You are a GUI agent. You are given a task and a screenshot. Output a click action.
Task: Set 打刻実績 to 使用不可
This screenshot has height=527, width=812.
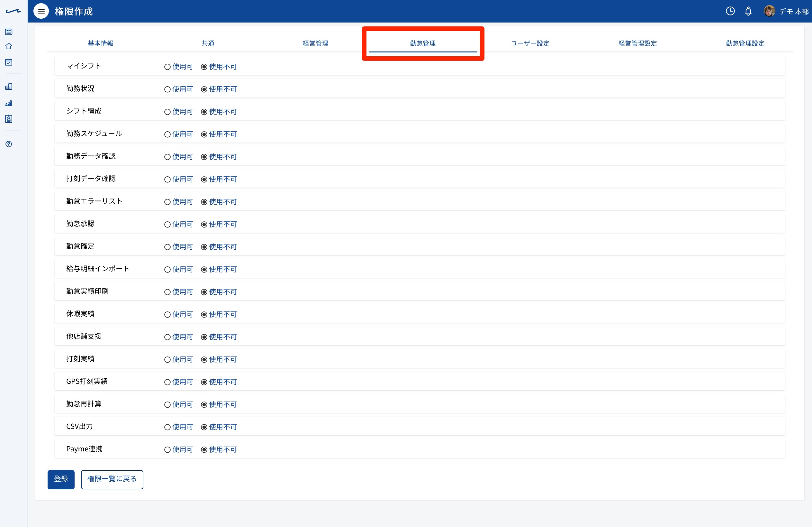point(204,360)
